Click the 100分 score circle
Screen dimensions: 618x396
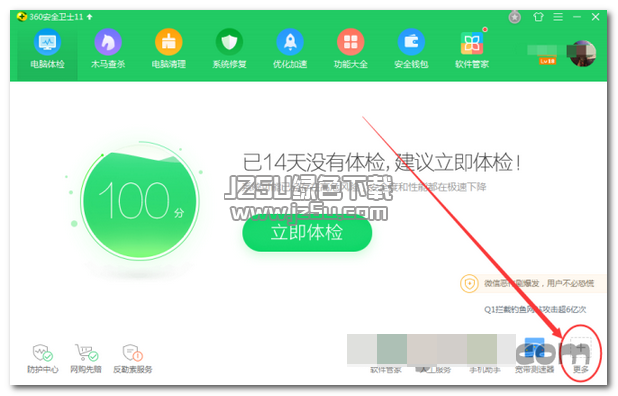[140, 201]
